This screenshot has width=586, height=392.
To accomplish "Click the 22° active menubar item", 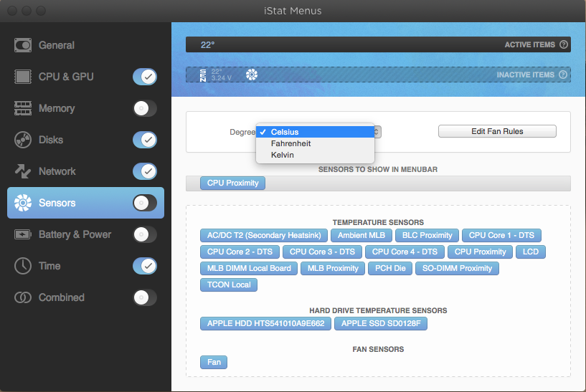I will pos(207,45).
